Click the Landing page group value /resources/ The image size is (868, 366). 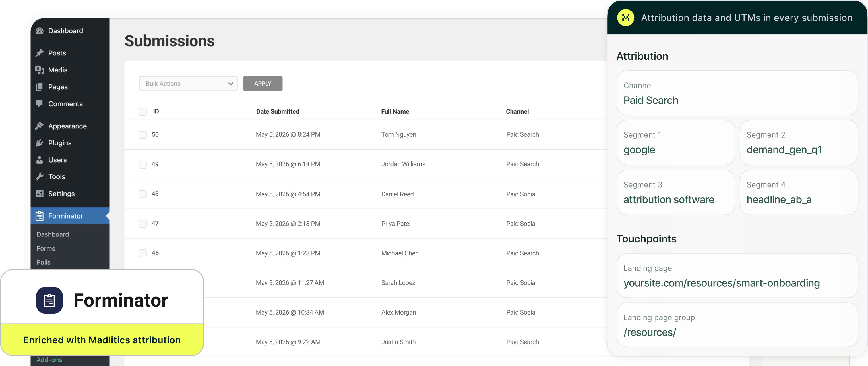pos(650,332)
